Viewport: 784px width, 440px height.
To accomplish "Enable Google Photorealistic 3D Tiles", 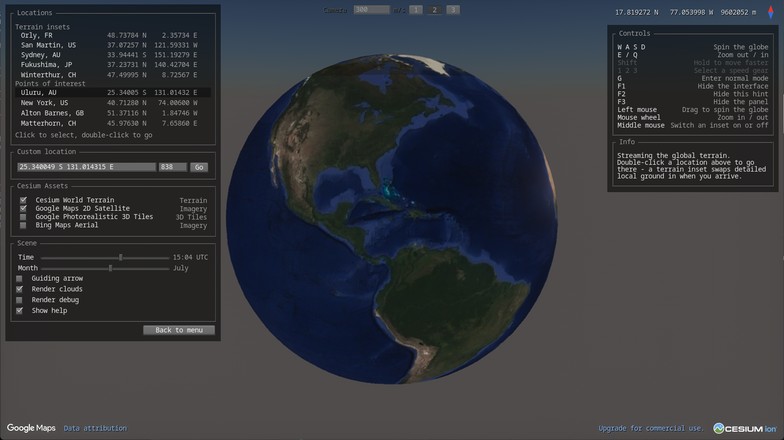I will (23, 217).
